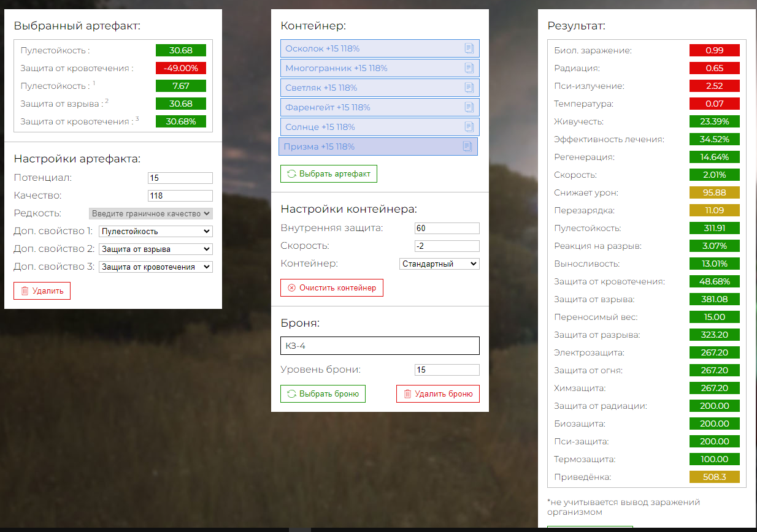The image size is (757, 532).
Task: Click the Уровень брони input field
Action: click(x=447, y=370)
